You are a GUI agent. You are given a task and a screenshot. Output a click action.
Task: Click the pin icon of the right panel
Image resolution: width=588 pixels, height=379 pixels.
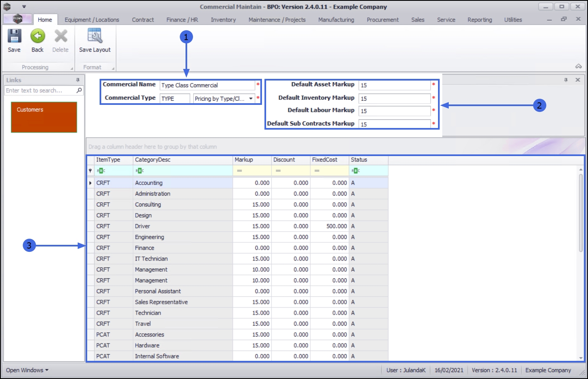[x=566, y=80]
